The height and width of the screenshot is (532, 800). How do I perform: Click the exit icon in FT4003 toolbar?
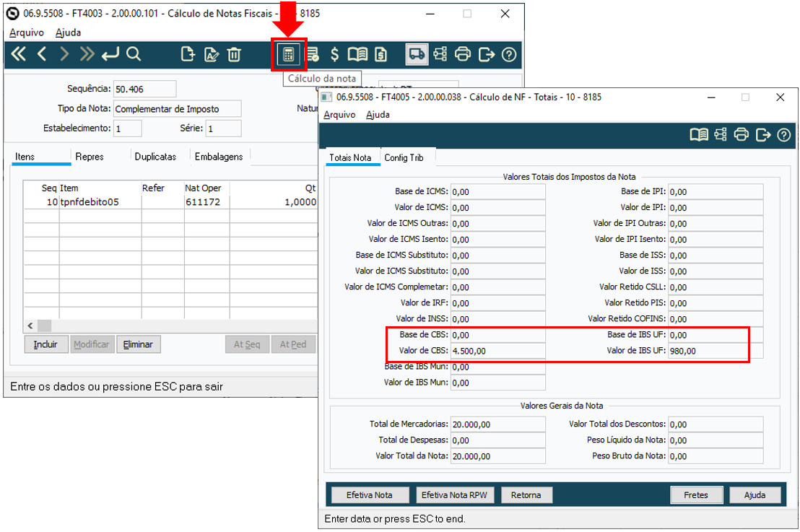pos(486,54)
